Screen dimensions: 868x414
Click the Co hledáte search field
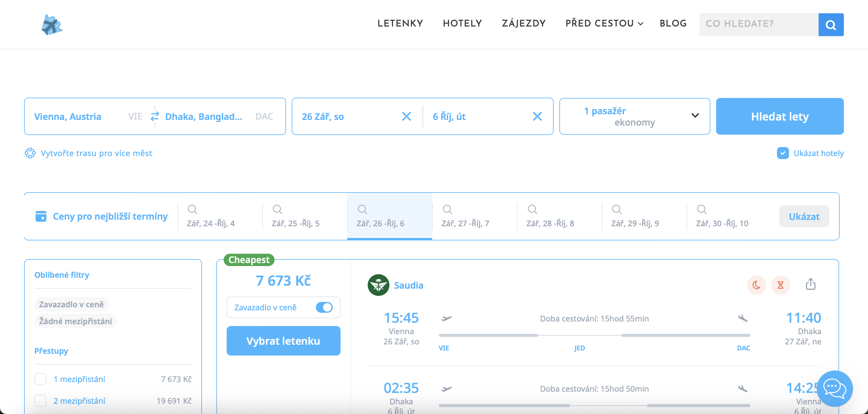click(x=758, y=24)
